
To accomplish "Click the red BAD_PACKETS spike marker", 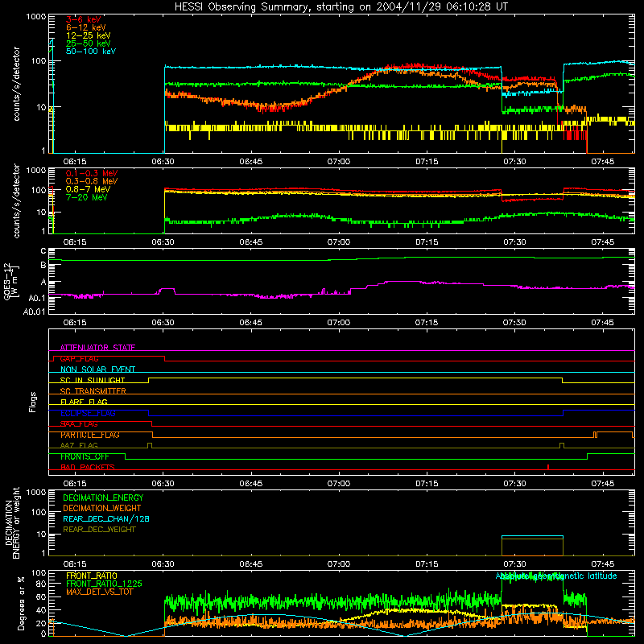I will click(548, 467).
